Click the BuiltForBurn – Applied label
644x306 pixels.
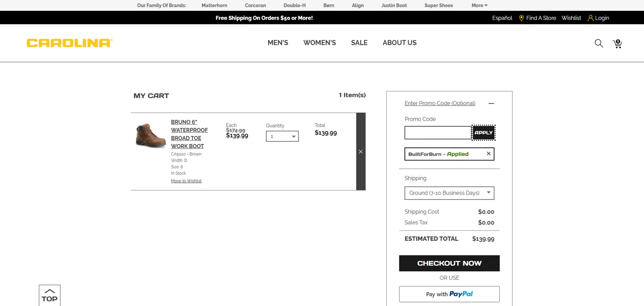[x=438, y=154]
